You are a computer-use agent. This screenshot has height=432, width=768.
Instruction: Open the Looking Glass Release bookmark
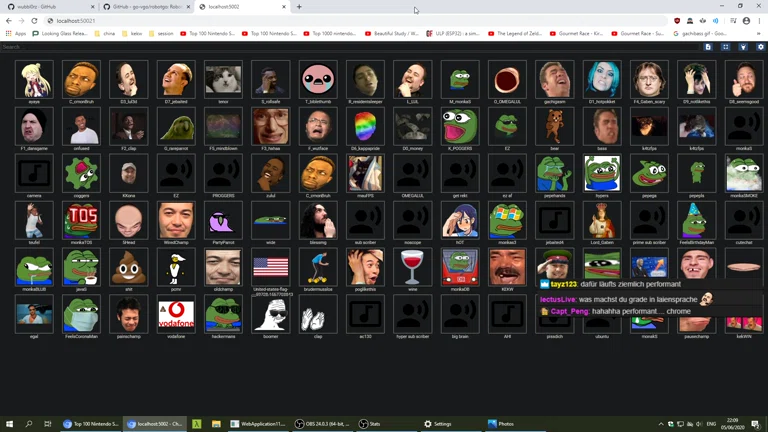tap(60, 34)
